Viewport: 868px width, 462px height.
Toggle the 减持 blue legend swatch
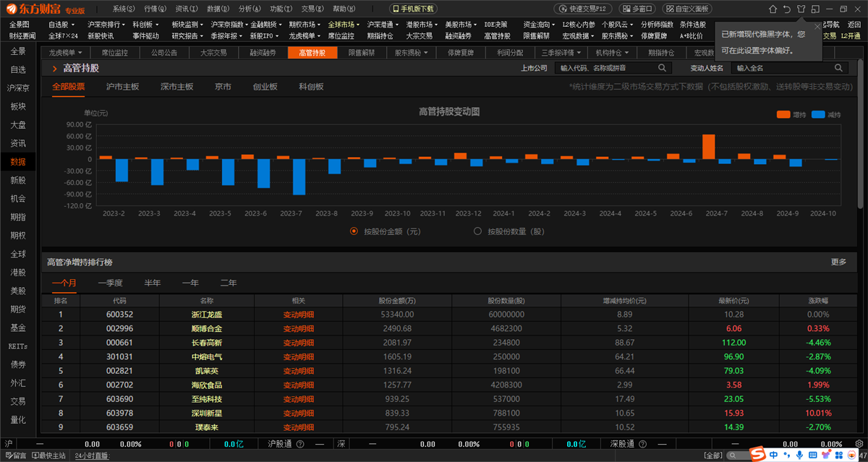(818, 114)
